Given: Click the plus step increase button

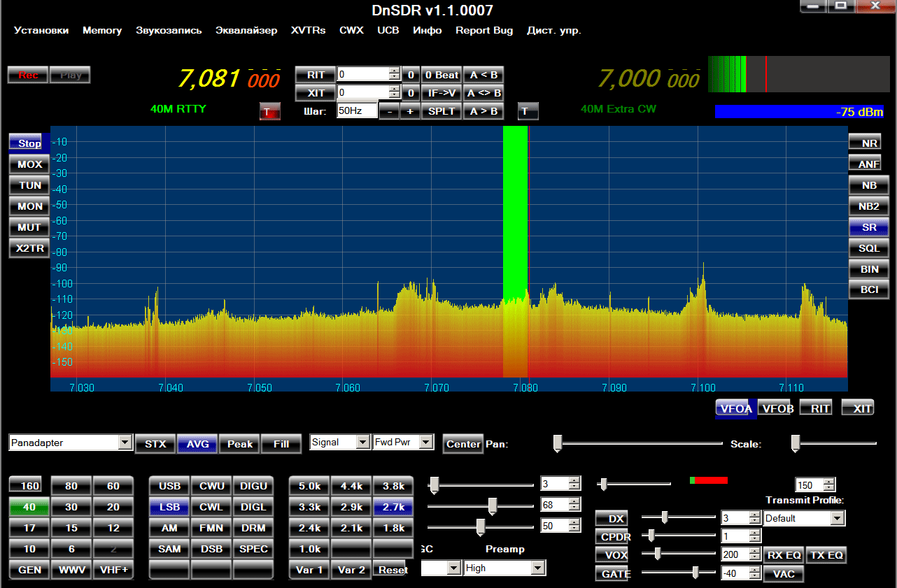Looking at the screenshot, I should point(410,111).
